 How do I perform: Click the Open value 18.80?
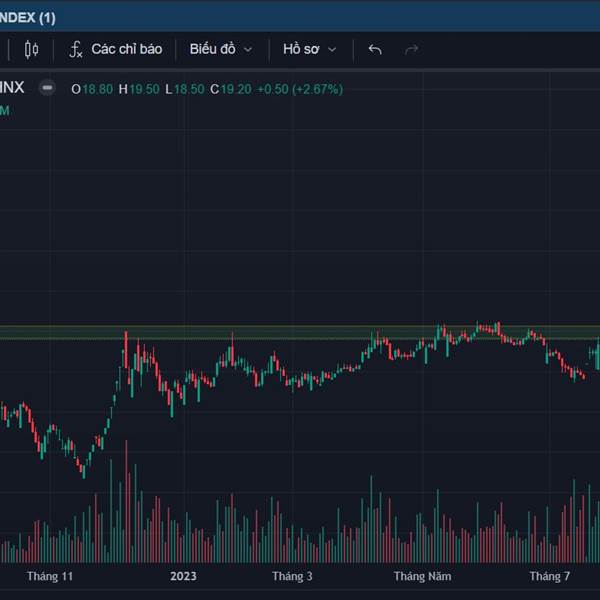tap(98, 89)
